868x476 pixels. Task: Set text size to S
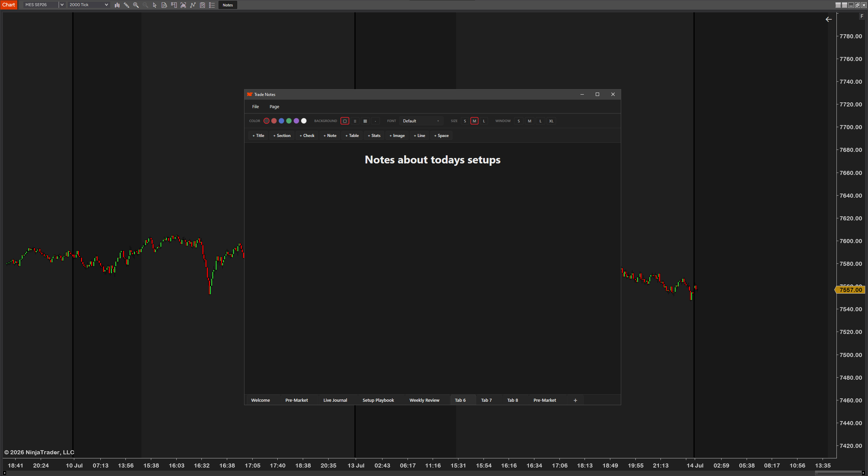[465, 121]
